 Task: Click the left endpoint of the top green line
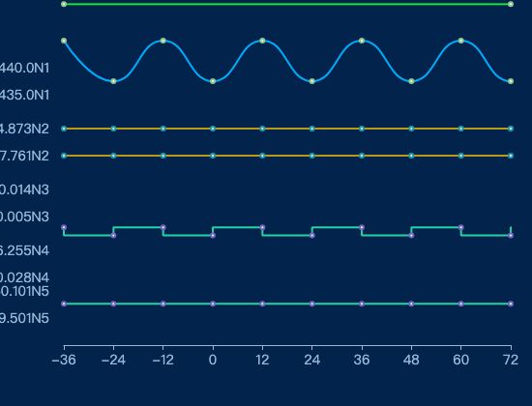pyautogui.click(x=64, y=4)
